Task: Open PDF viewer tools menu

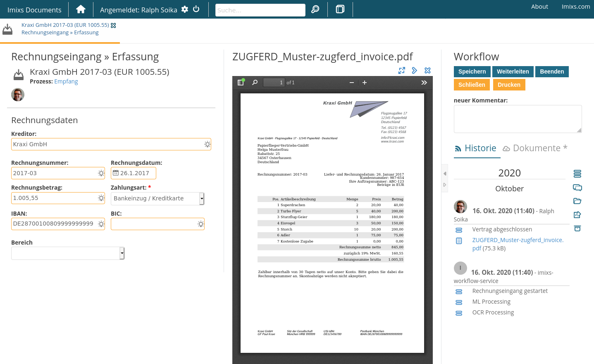Action: [x=424, y=83]
